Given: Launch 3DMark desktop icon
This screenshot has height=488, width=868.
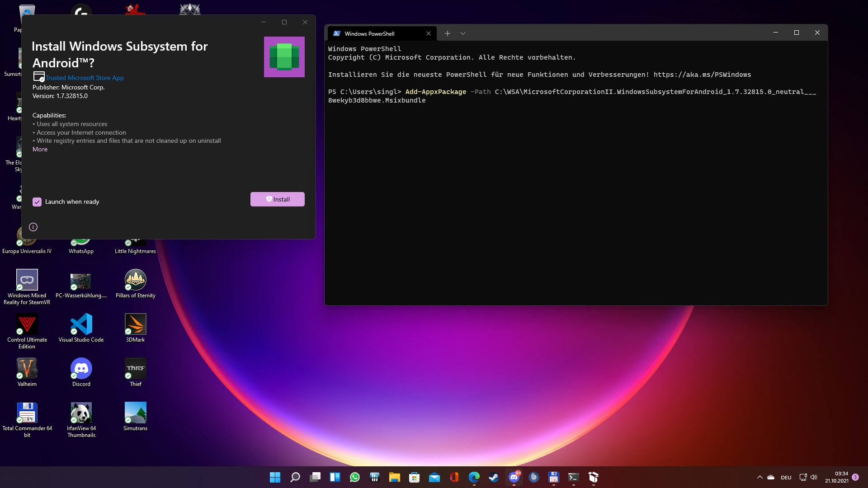Looking at the screenshot, I should click(136, 324).
